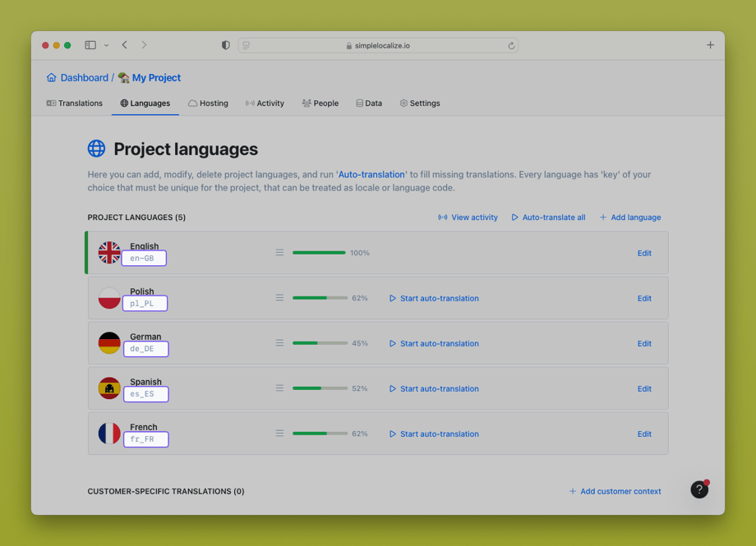Viewport: 756px width, 546px height.
Task: Edit the German language
Action: (x=644, y=343)
